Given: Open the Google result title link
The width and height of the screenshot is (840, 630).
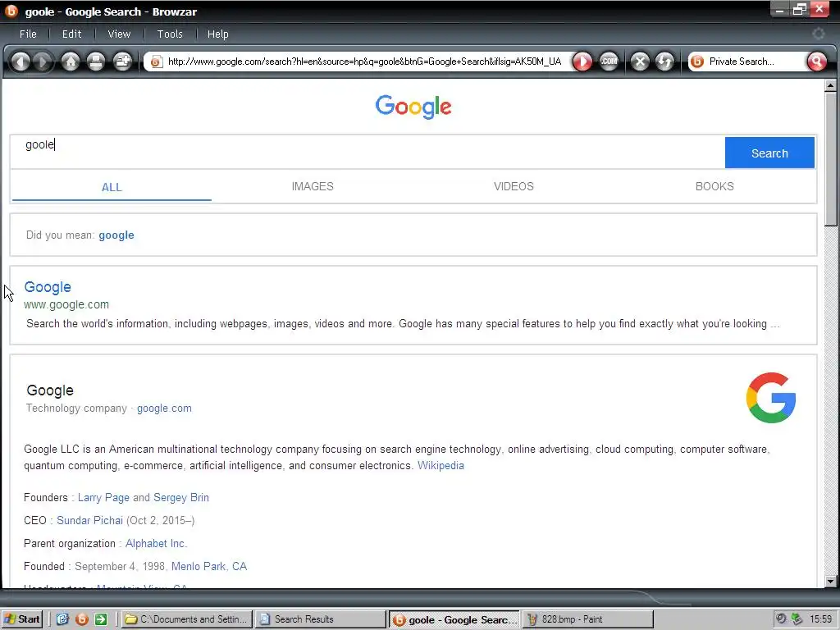Looking at the screenshot, I should coord(48,287).
